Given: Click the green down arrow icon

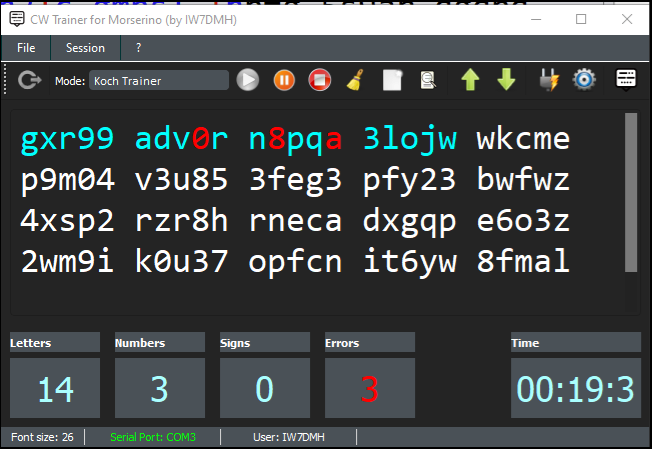Looking at the screenshot, I should (506, 80).
